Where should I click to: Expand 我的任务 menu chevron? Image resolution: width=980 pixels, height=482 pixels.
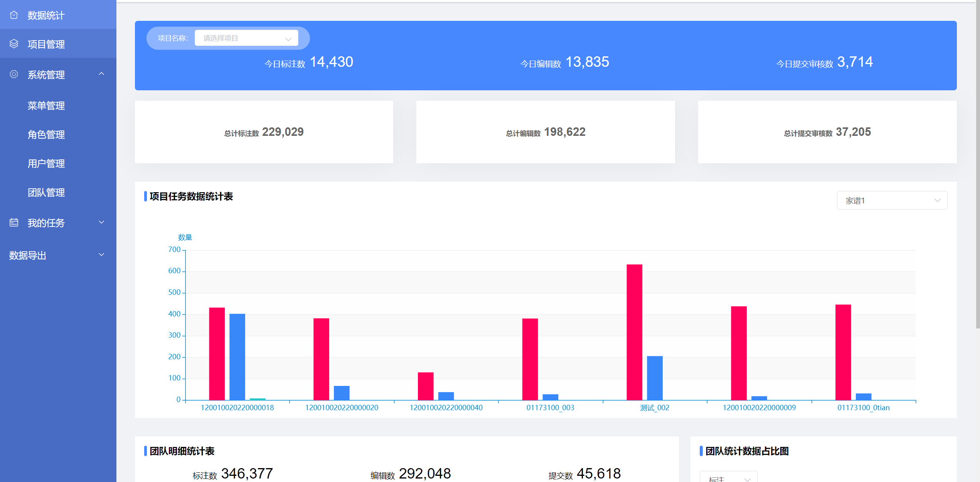[101, 222]
